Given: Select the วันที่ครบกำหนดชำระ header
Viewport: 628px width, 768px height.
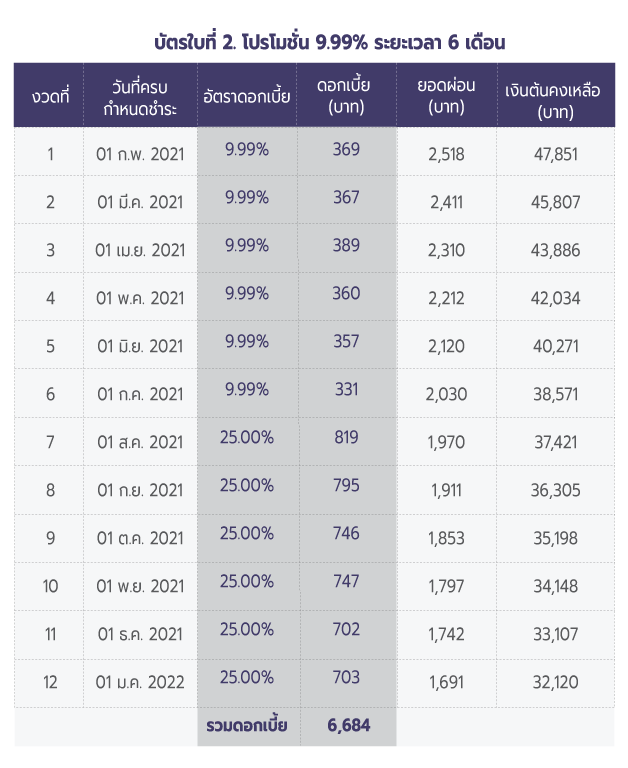Looking at the screenshot, I should click(x=140, y=98).
